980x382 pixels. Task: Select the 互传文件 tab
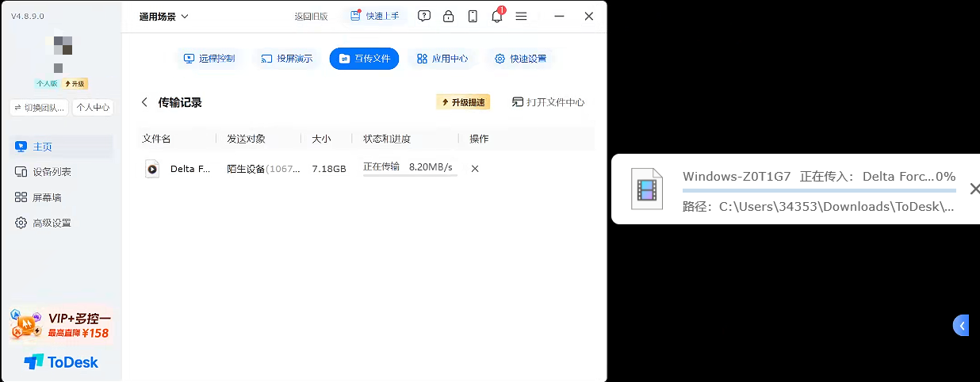[365, 59]
